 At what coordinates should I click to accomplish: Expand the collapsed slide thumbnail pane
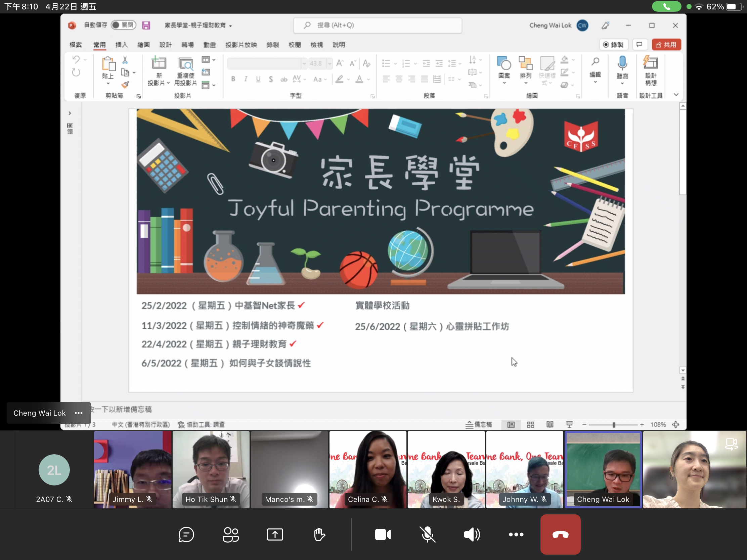pyautogui.click(x=70, y=113)
